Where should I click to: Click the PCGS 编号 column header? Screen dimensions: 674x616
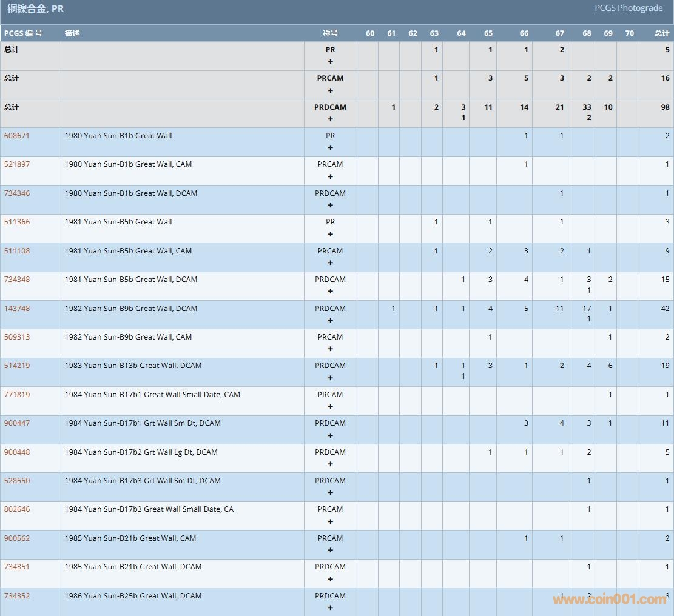pyautogui.click(x=23, y=33)
